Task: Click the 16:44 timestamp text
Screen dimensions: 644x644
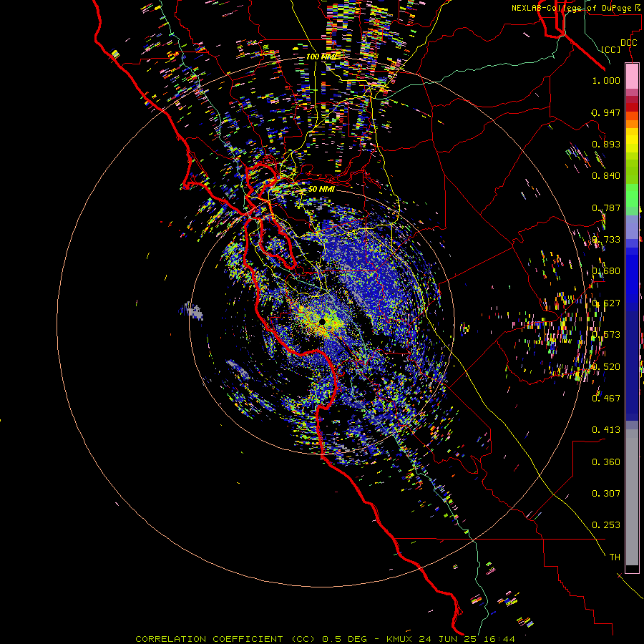Action: click(x=498, y=639)
